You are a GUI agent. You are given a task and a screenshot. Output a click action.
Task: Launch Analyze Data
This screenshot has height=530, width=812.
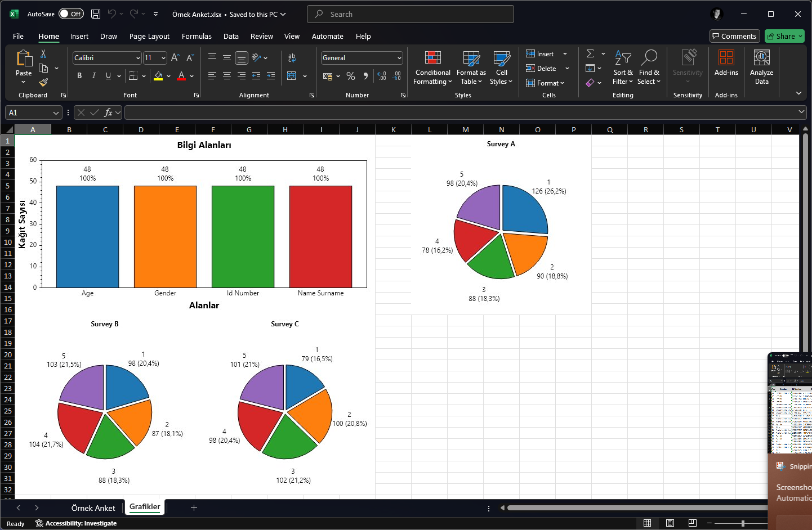pos(761,68)
